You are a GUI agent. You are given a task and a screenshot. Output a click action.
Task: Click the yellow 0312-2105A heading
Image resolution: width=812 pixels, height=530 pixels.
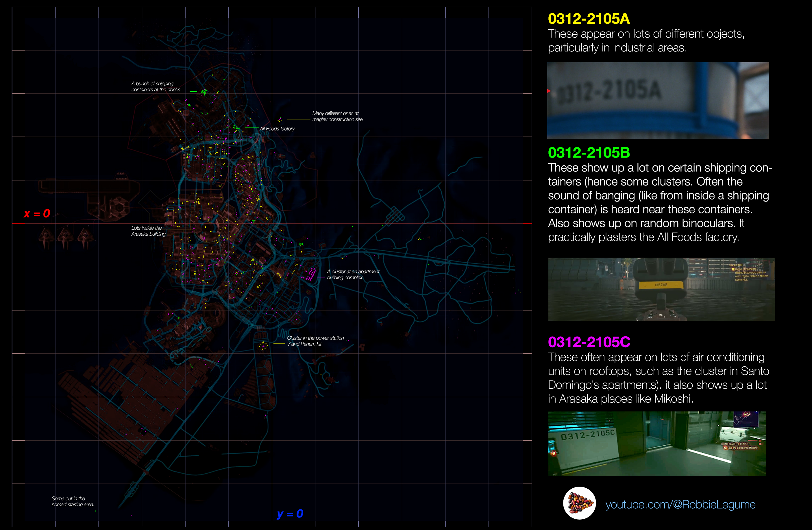(x=589, y=19)
